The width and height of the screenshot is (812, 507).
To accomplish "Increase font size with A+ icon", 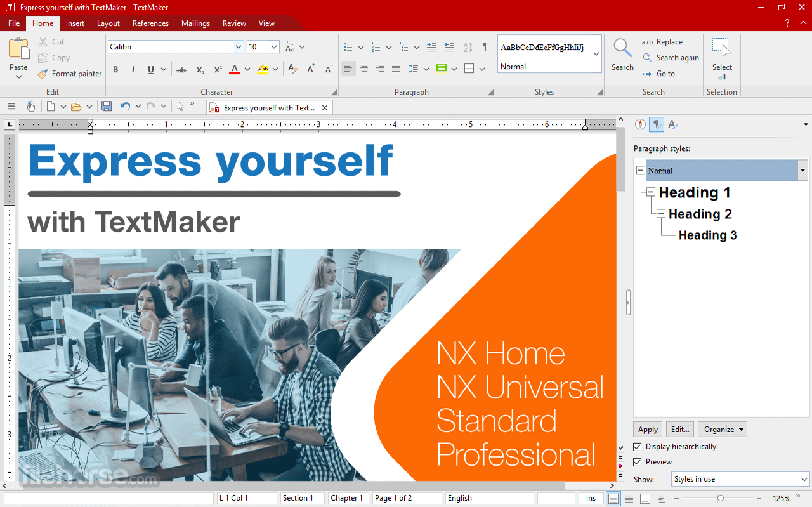I will coord(311,69).
